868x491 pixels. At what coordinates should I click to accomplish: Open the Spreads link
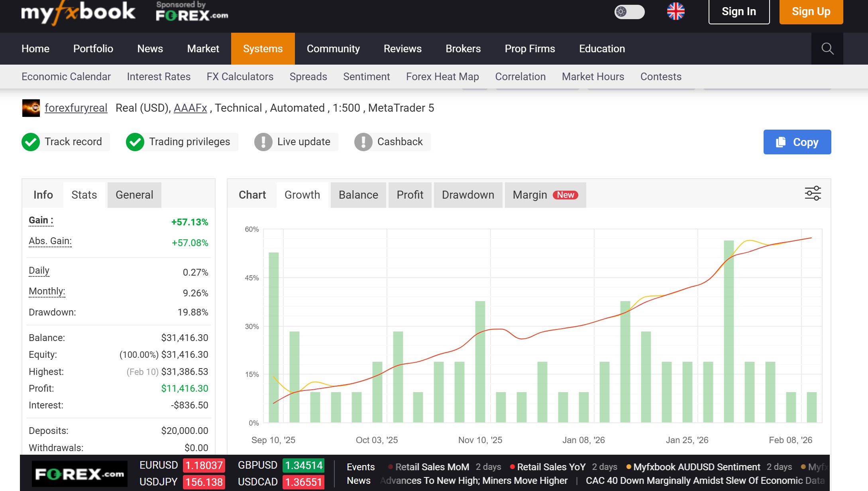point(308,77)
